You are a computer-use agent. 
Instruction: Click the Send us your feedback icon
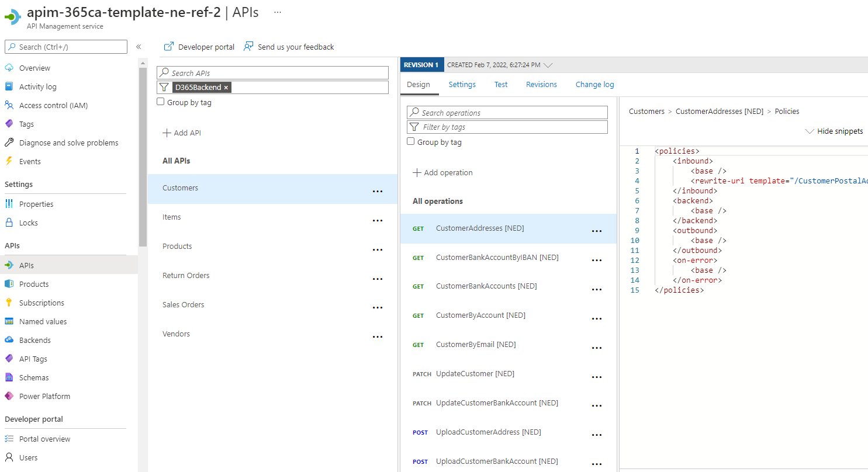coord(249,47)
